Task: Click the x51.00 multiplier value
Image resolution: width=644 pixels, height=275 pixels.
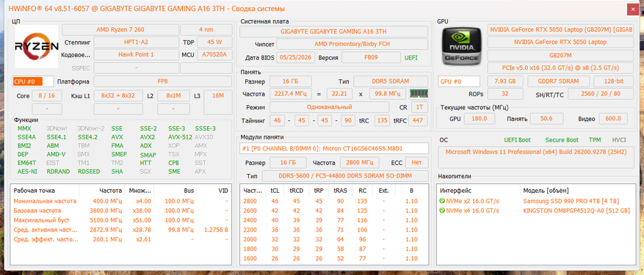Action: coord(144,220)
